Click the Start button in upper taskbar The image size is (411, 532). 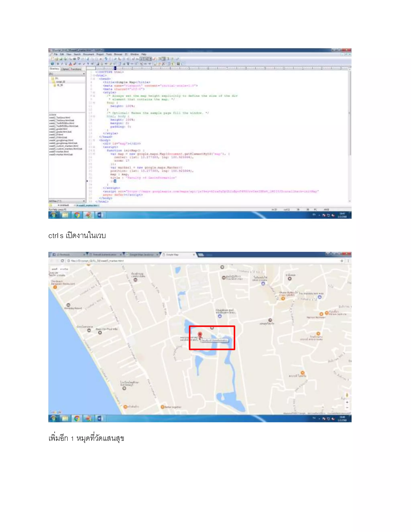click(54, 215)
